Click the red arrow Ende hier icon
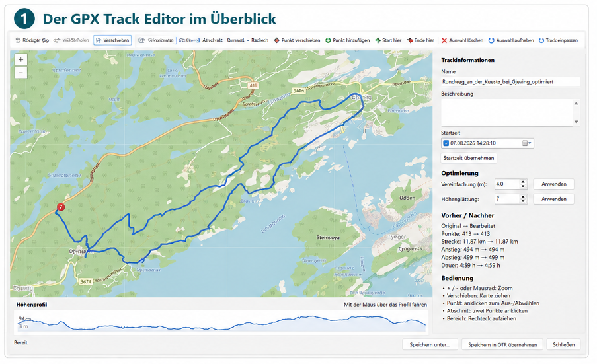Image resolution: width=597 pixels, height=364 pixels. (x=410, y=40)
